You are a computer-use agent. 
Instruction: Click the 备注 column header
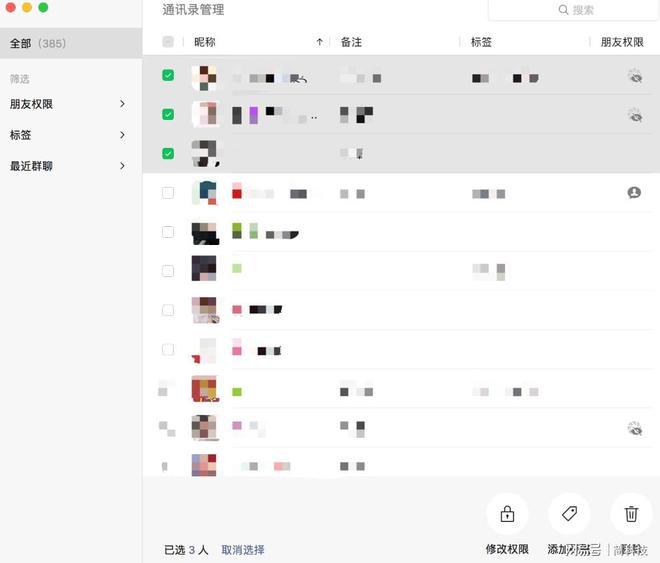[351, 42]
